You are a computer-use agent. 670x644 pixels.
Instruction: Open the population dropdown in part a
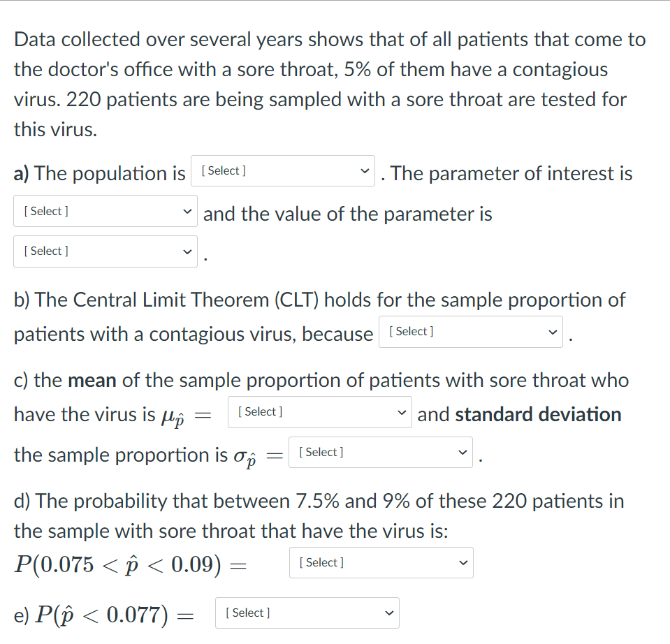(282, 170)
